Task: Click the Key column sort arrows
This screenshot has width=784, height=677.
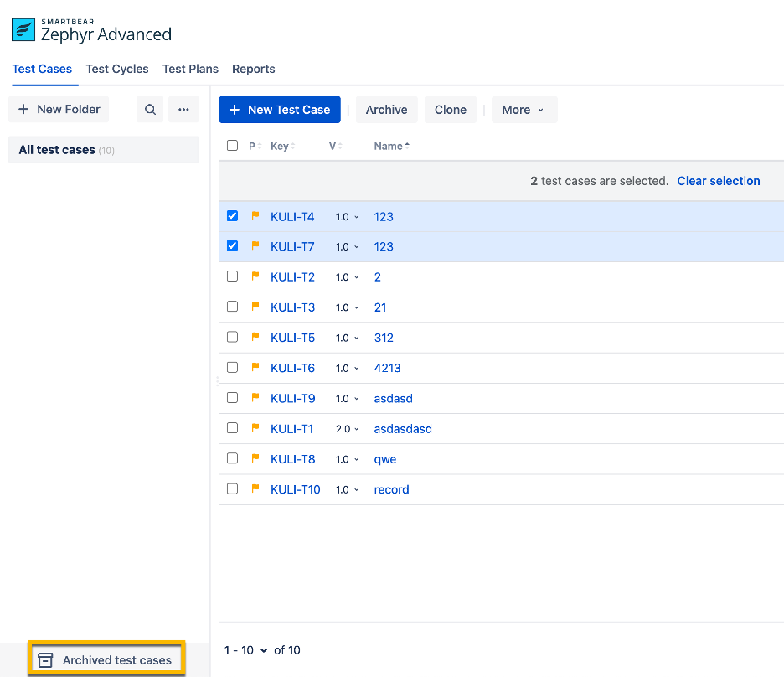Action: [x=291, y=145]
